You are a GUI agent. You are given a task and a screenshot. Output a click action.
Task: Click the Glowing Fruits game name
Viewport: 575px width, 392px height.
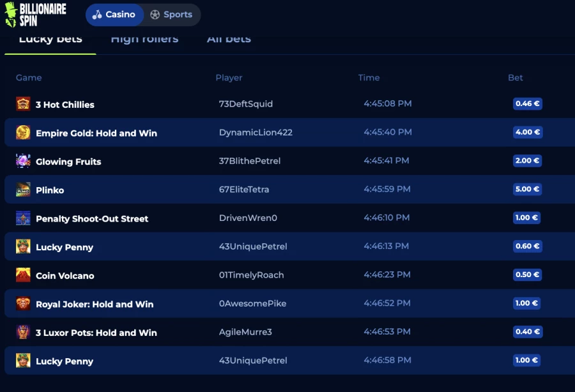click(68, 162)
